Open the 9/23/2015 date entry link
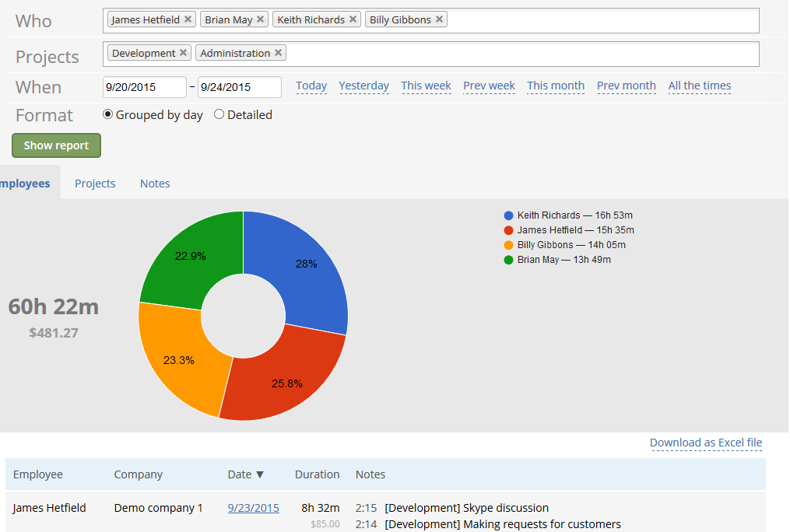The height and width of the screenshot is (532, 790). pyautogui.click(x=253, y=508)
